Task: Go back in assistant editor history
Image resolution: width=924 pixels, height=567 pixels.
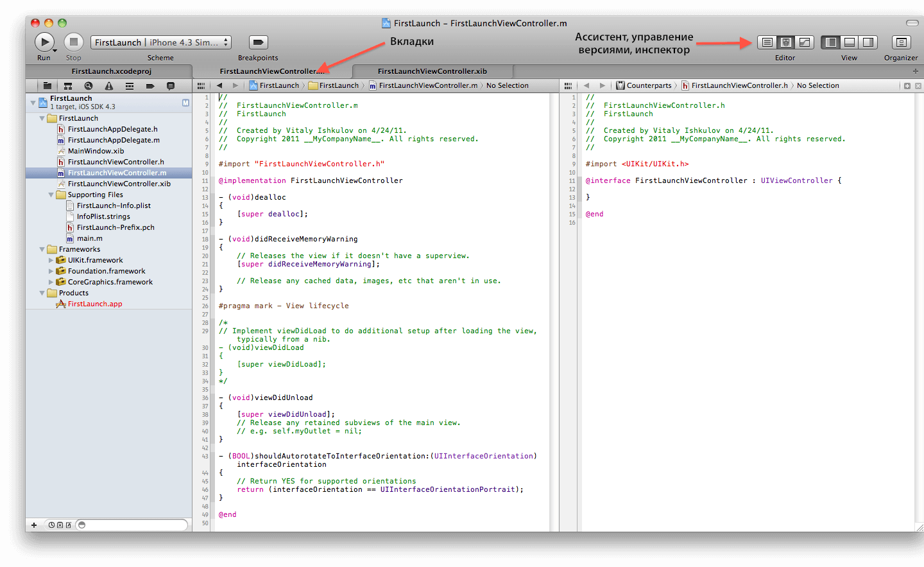Action: point(586,85)
